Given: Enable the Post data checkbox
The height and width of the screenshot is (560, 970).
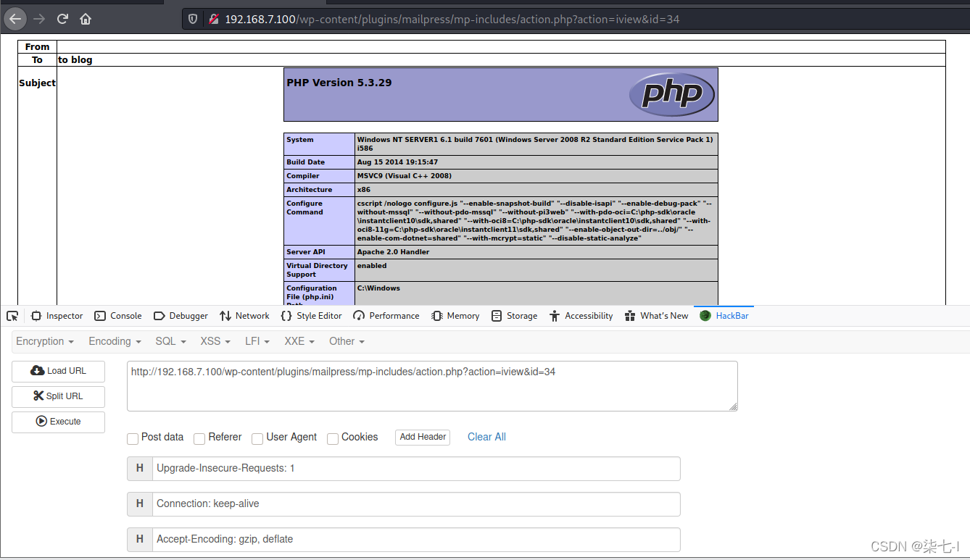Looking at the screenshot, I should [133, 438].
